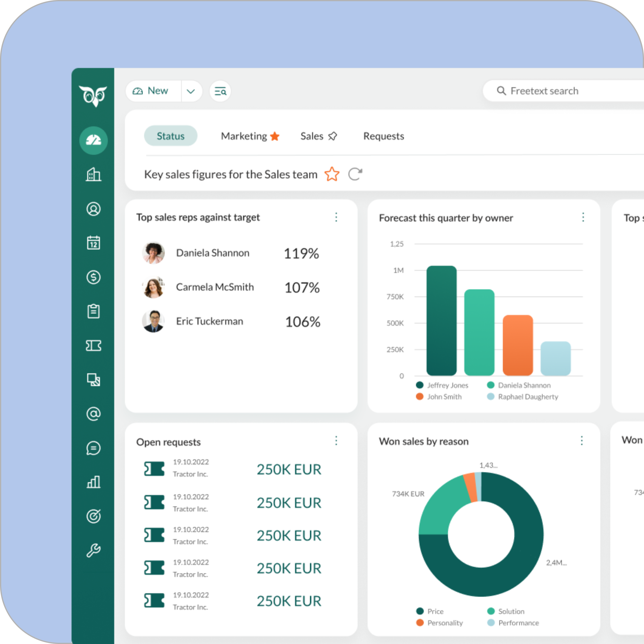Click the 119% value for Daniela Shannon
The width and height of the screenshot is (644, 644).
pos(301,253)
